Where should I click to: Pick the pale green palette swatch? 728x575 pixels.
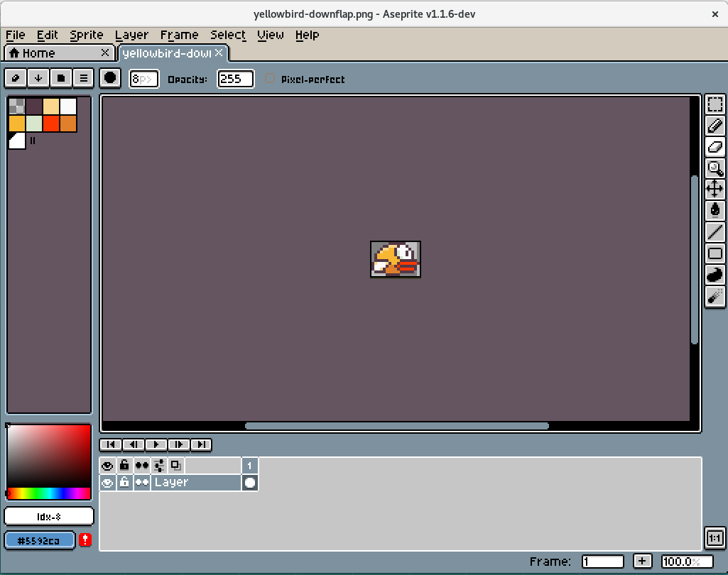[34, 124]
